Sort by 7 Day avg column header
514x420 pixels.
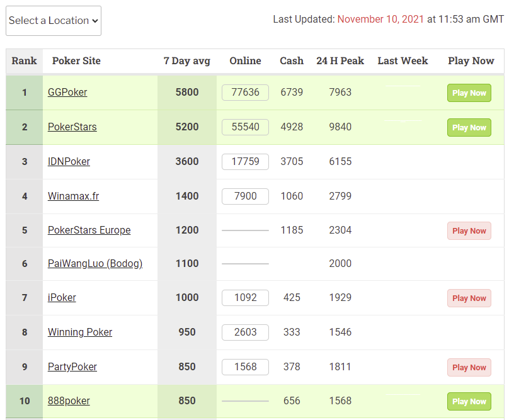click(x=186, y=61)
